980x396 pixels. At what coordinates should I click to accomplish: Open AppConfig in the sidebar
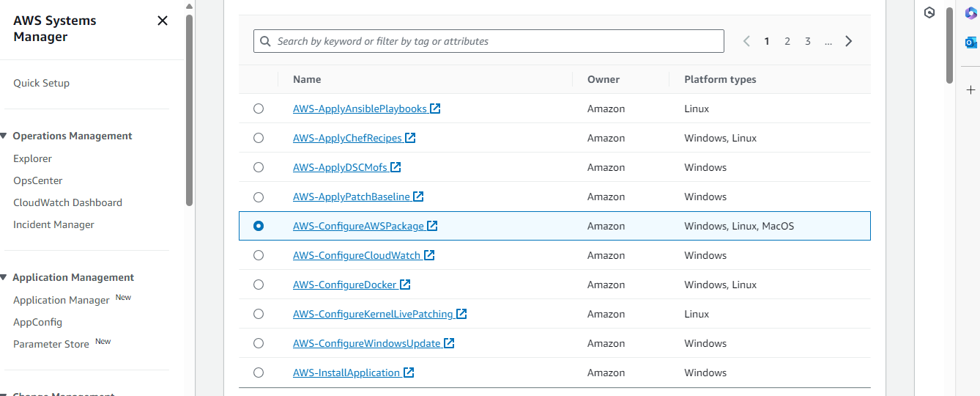(37, 322)
